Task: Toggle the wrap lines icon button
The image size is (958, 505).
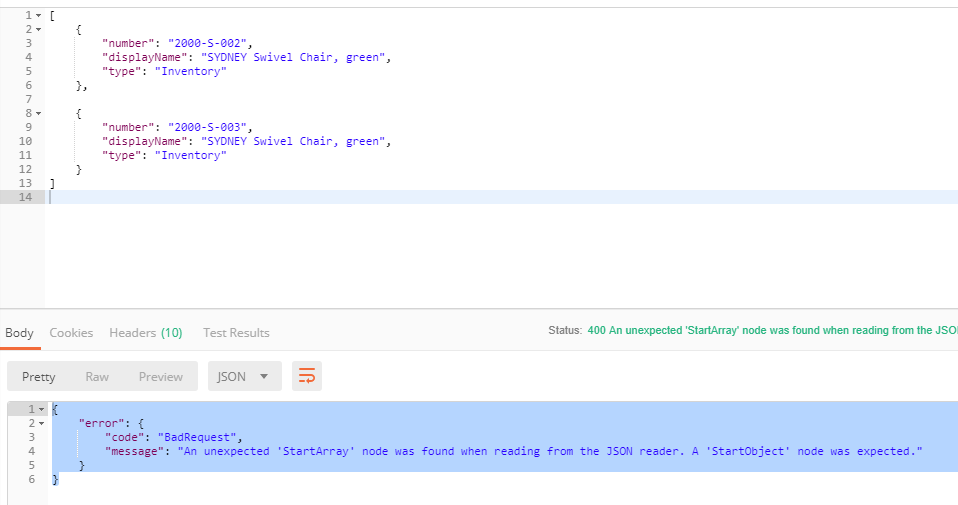Action: point(307,376)
